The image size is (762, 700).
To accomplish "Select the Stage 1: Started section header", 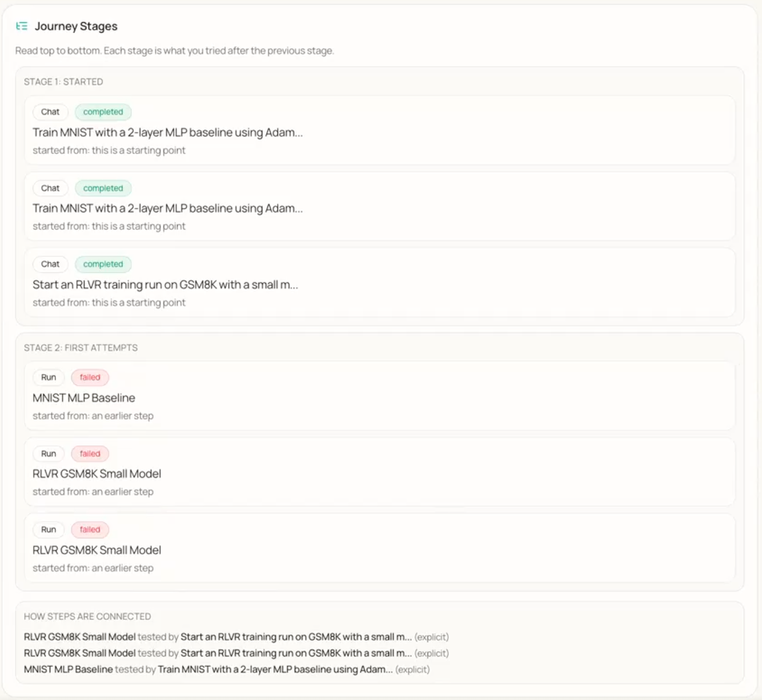I will coord(63,82).
